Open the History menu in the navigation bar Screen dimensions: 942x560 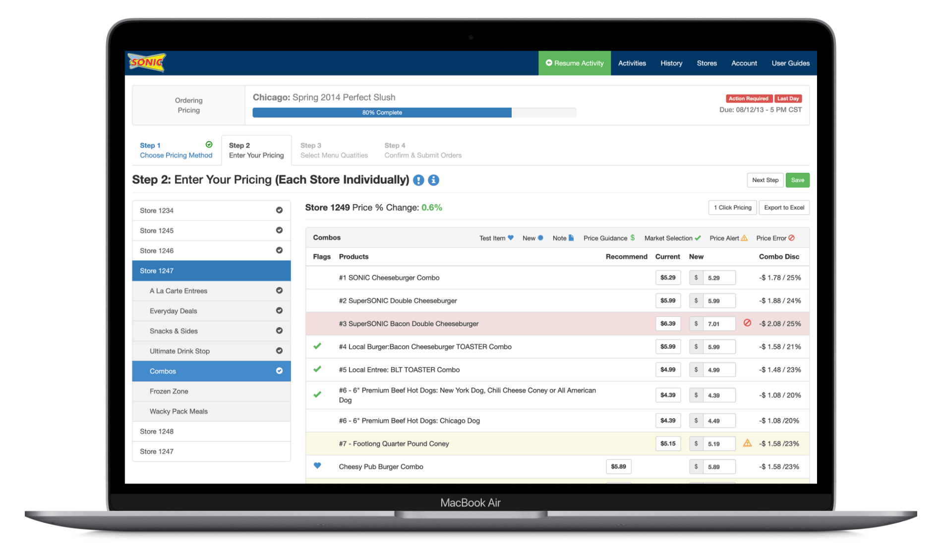click(671, 63)
